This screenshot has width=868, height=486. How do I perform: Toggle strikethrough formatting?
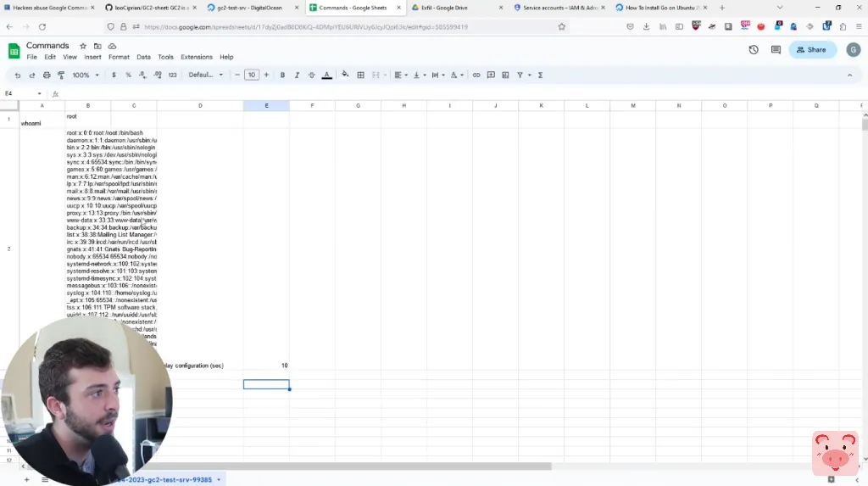pos(312,75)
